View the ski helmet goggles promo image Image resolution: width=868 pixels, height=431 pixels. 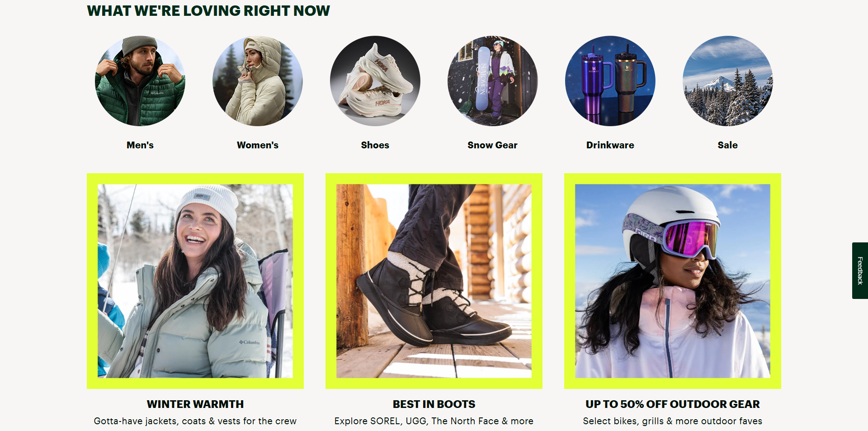click(673, 281)
